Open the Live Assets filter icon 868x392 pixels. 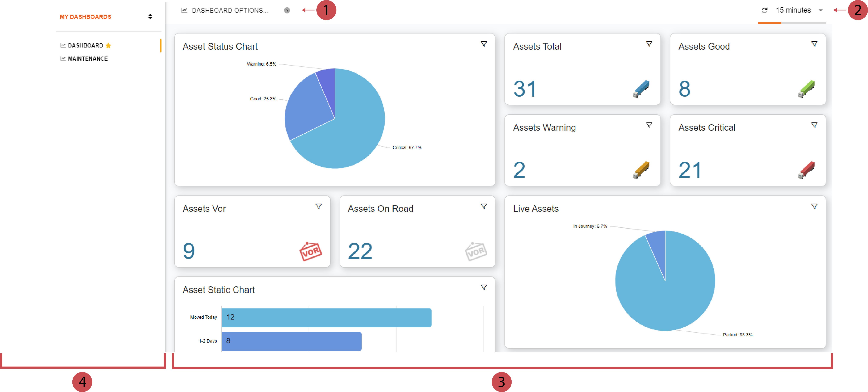point(814,206)
